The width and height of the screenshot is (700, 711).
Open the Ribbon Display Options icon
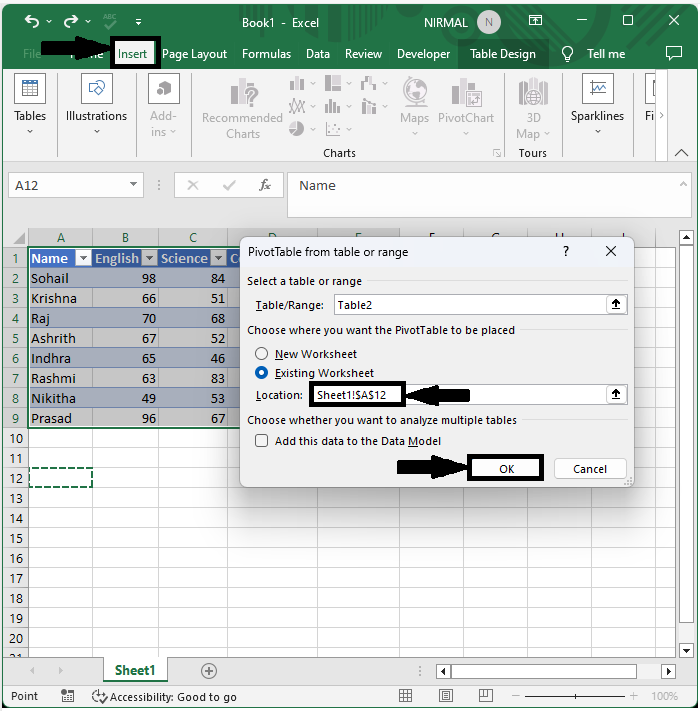(x=535, y=20)
